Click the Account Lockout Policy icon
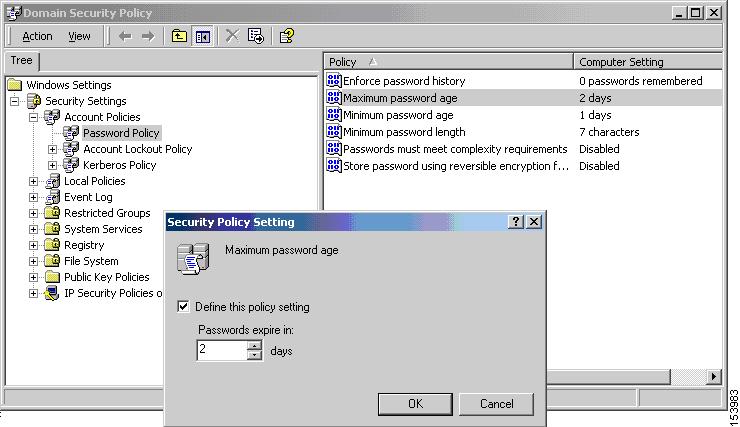Viewport: 740px width, 427px height. pos(71,149)
